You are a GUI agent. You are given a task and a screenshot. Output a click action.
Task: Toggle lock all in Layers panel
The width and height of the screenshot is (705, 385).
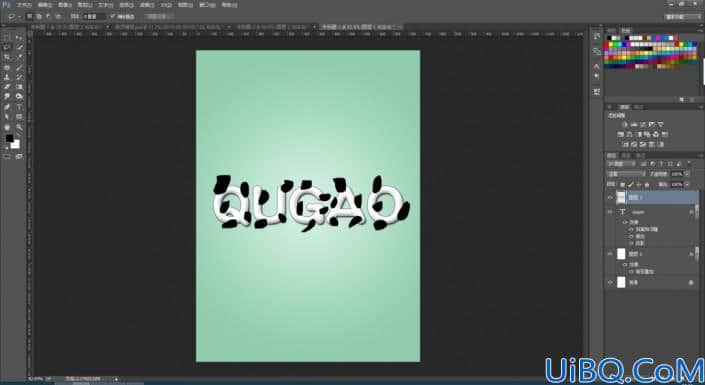click(647, 184)
